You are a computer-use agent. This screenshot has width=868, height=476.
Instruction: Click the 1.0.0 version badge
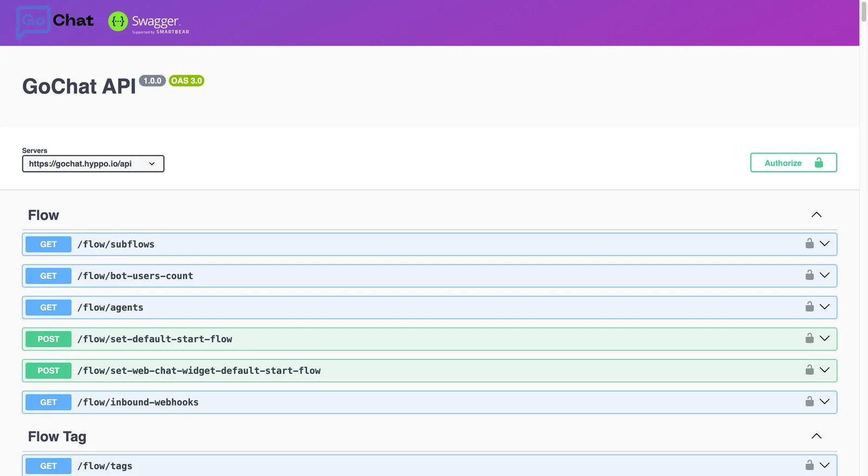(152, 81)
